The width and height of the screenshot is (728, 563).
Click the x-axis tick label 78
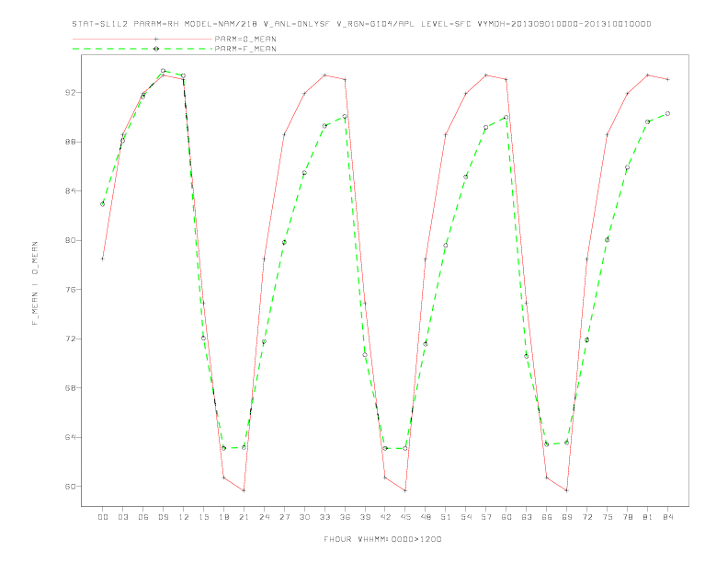(x=628, y=517)
